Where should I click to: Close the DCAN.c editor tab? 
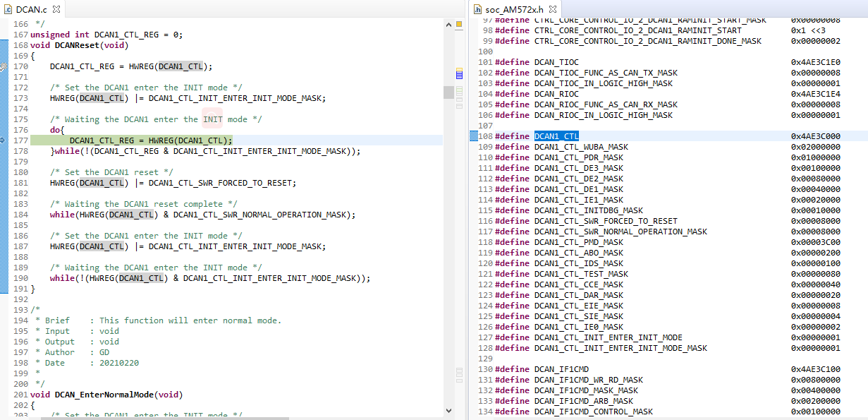click(x=56, y=9)
